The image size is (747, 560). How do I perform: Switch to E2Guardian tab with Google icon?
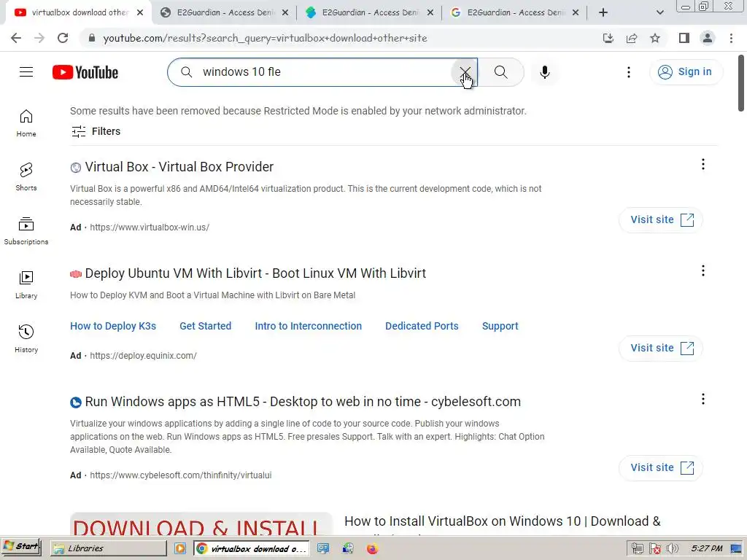tap(515, 13)
